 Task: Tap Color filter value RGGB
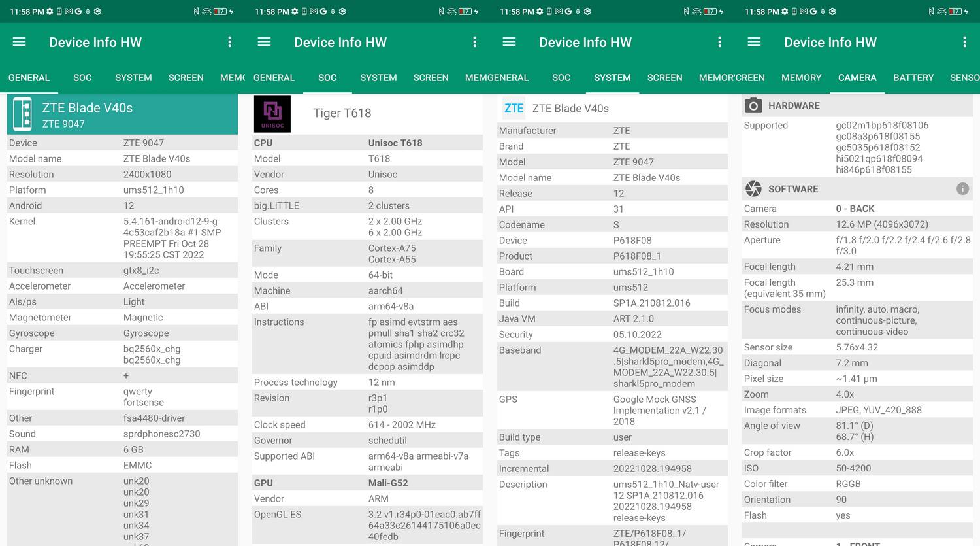(x=848, y=484)
